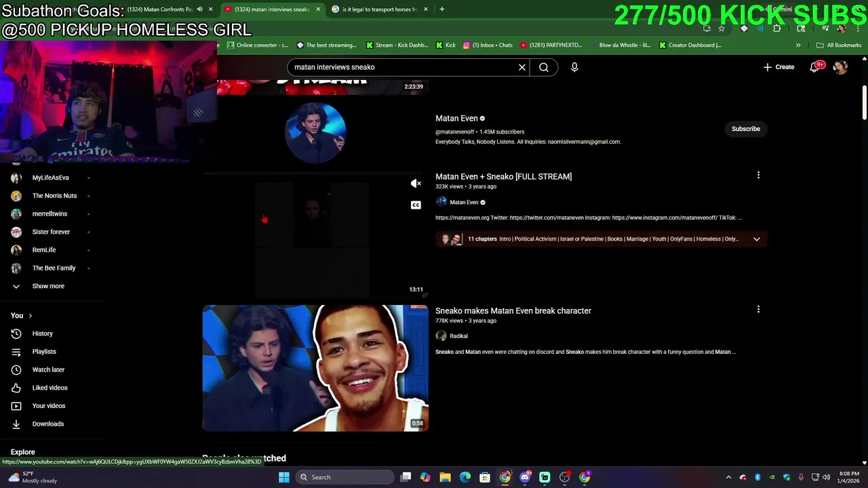The height and width of the screenshot is (488, 868).
Task: Open the Online converter bookmark
Action: 258,45
